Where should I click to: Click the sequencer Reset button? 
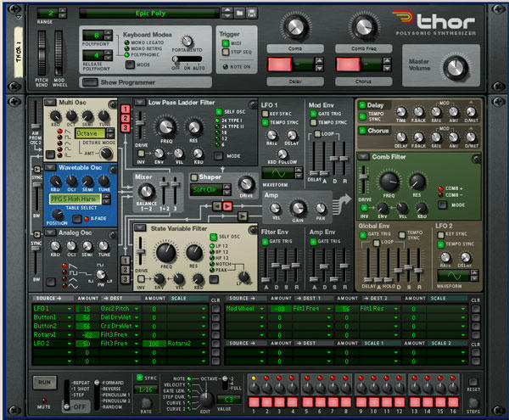[473, 382]
